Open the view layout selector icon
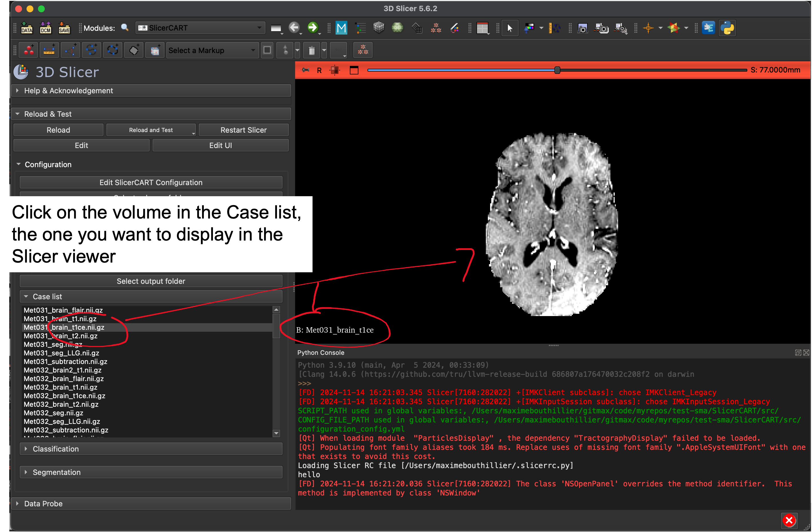The height and width of the screenshot is (532, 812). [482, 28]
